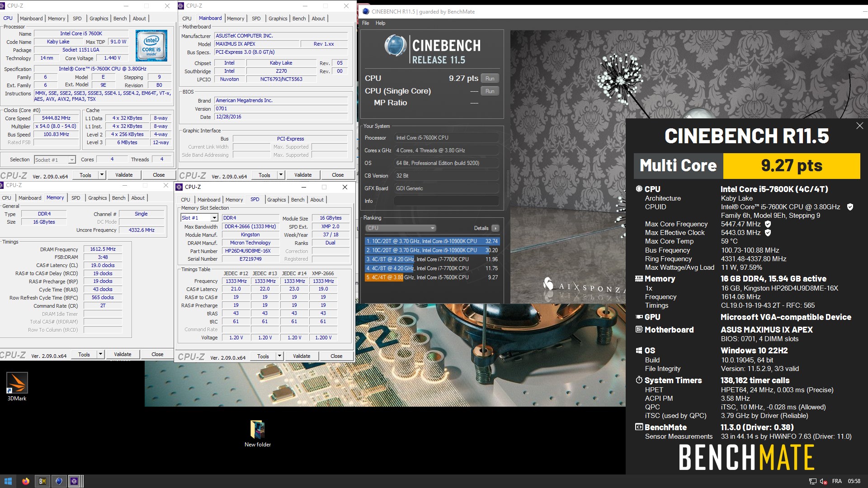Launch Firefox from the taskbar
Viewport: 868px width, 488px height.
[x=26, y=481]
